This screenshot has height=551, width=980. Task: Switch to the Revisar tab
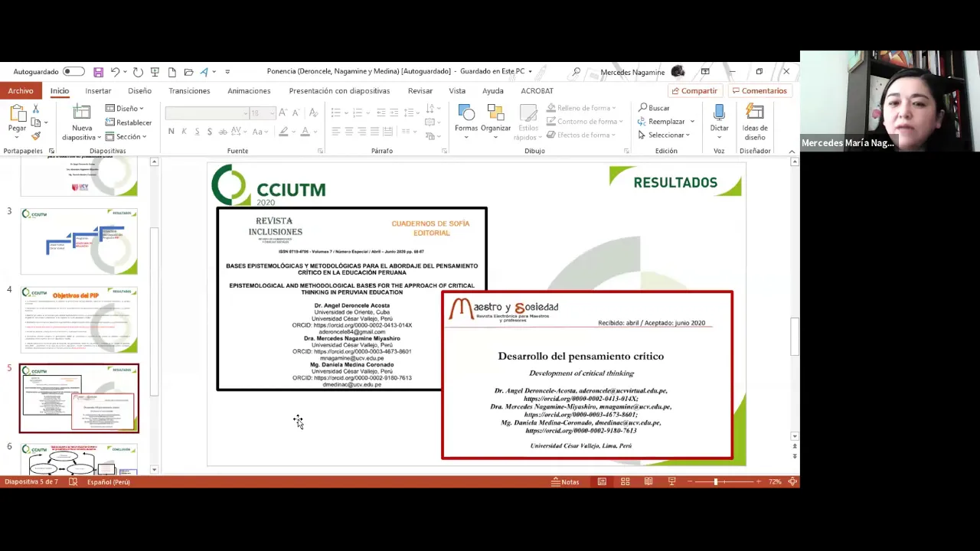420,90
